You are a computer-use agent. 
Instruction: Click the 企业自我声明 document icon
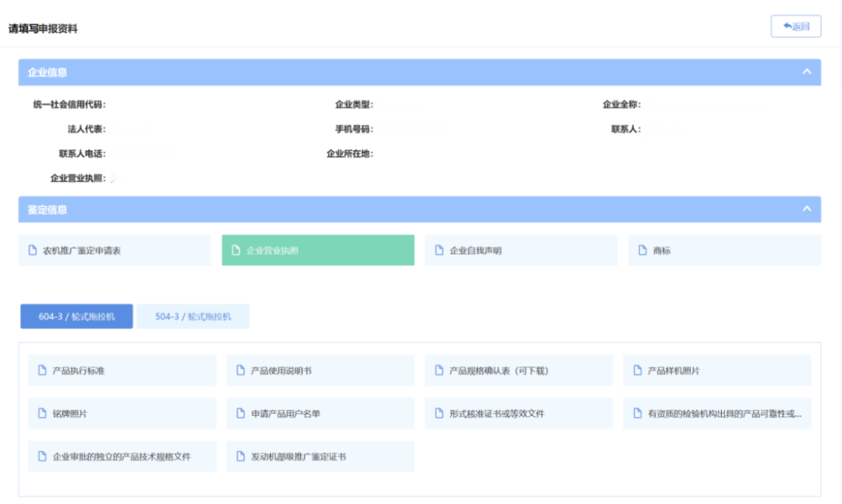(x=440, y=251)
